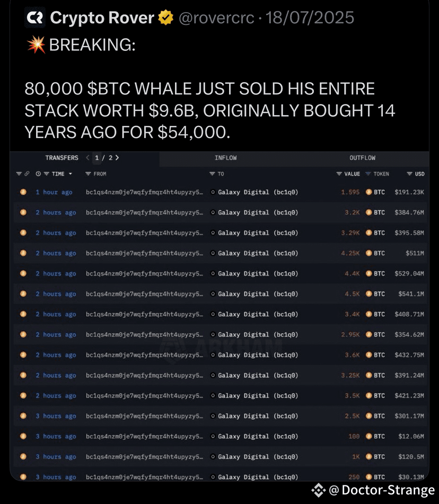Click the Bitcoin icon in the 1.595 BTC row
Screen dimensions: 439x504
(x=368, y=192)
